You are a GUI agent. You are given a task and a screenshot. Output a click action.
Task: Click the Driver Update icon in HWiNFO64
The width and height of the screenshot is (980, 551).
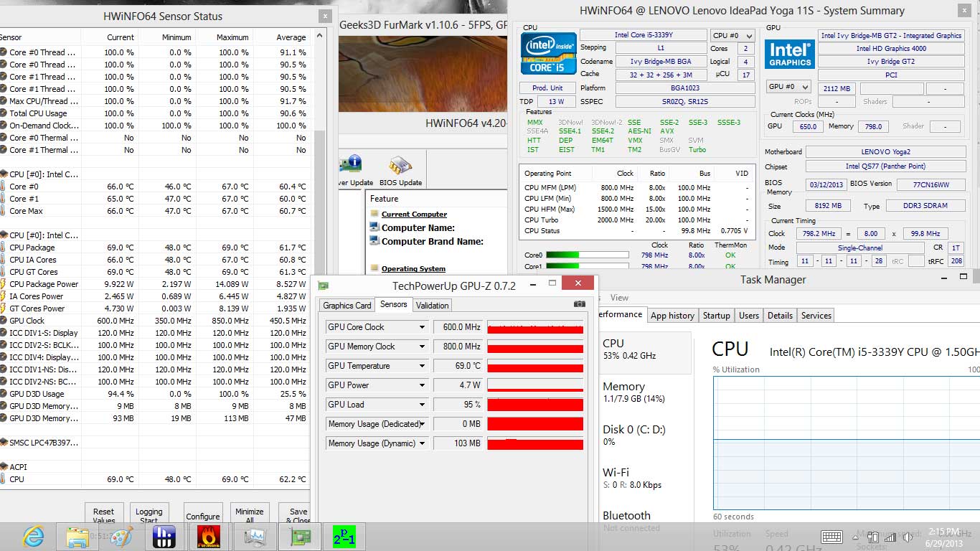coord(353,164)
